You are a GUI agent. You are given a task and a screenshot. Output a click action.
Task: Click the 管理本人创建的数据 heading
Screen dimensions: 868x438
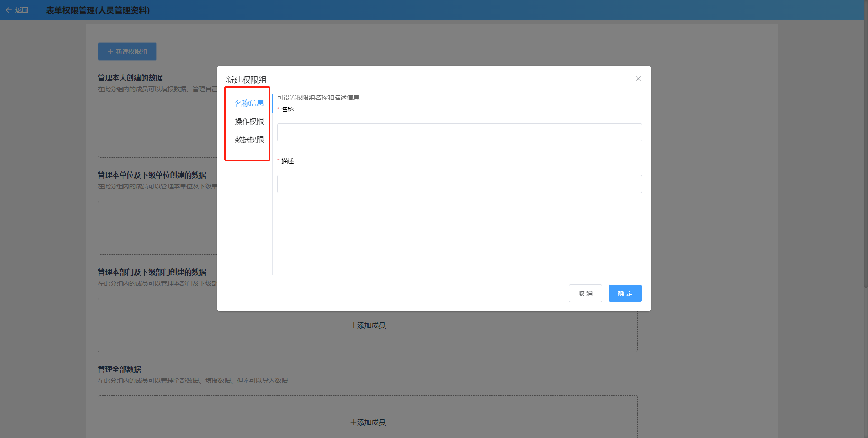tap(130, 78)
